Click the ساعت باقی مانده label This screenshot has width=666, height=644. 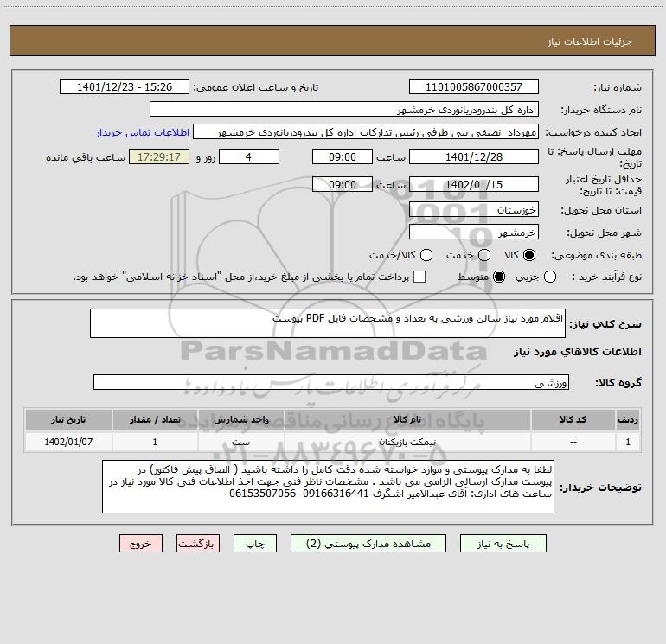[x=86, y=157]
